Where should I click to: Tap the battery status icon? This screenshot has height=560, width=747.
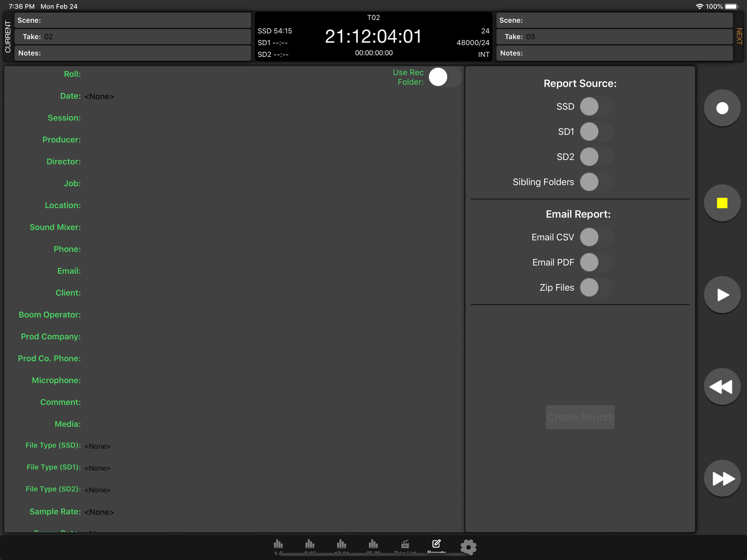731,6
